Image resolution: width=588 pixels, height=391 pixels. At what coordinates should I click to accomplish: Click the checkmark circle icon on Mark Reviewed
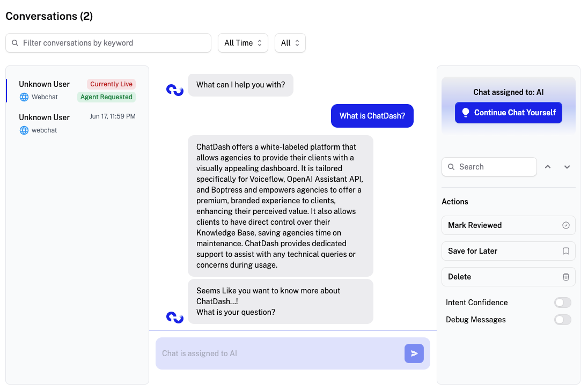[566, 225]
